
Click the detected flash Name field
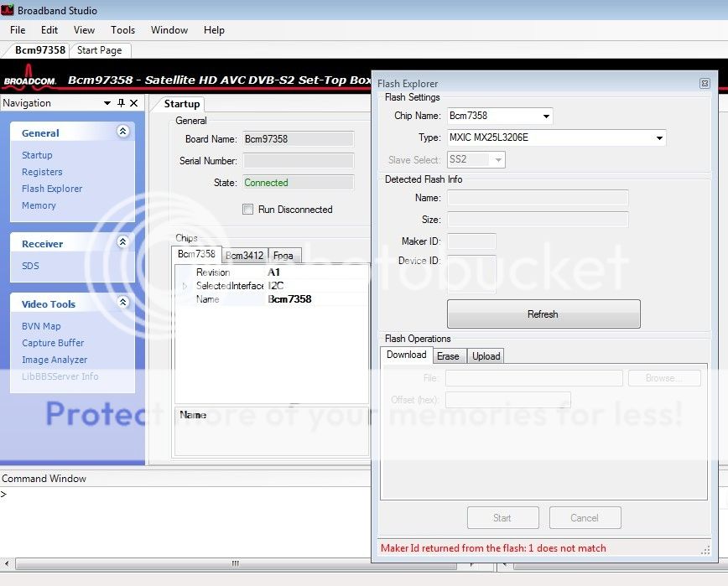click(538, 198)
